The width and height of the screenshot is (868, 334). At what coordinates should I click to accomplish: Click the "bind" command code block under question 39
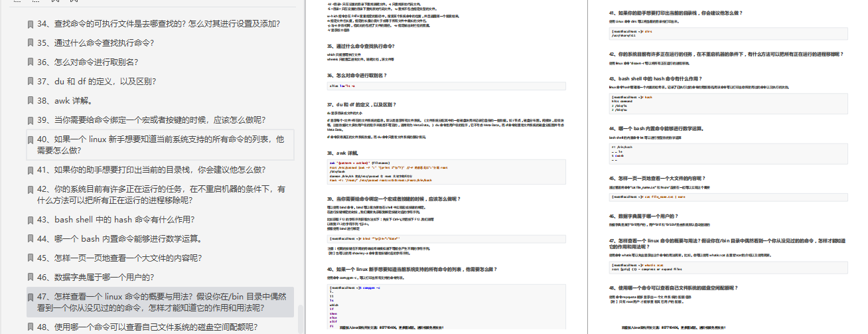click(x=447, y=238)
